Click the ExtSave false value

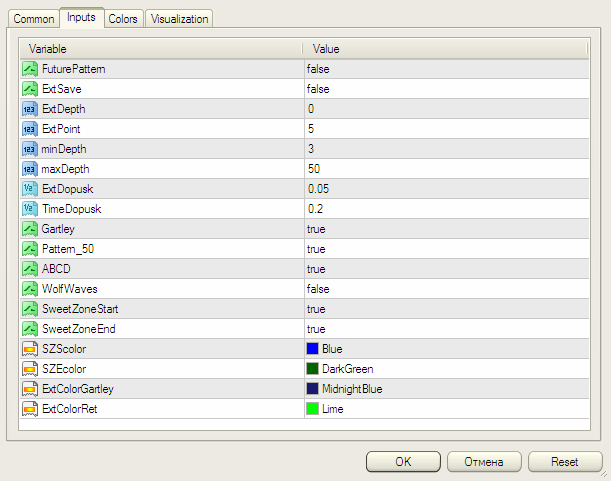[x=318, y=89]
